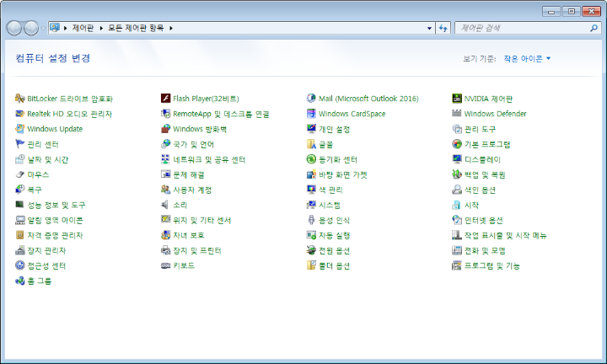
Task: Open the 동기화 센터 icon
Action: coord(311,159)
